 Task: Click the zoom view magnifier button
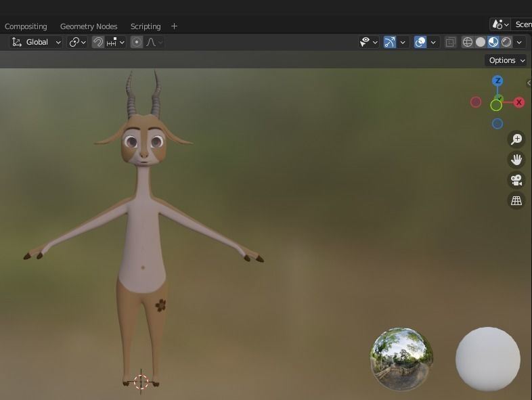[516, 139]
